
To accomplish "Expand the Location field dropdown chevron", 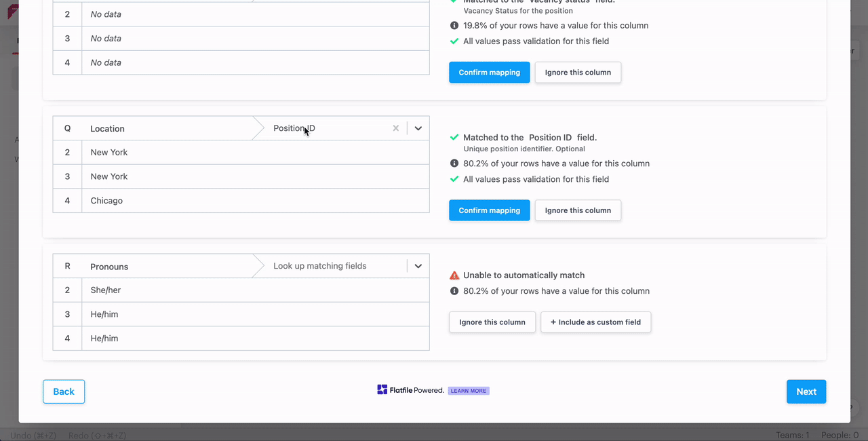I will point(418,128).
